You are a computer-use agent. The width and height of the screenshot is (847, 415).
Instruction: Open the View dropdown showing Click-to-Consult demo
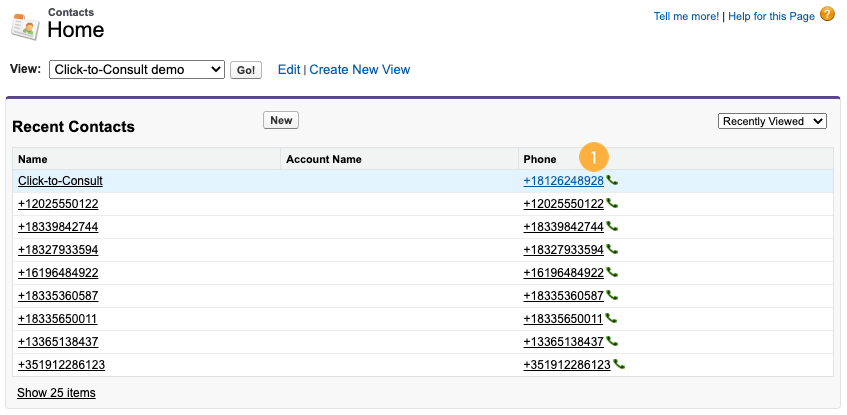click(137, 70)
